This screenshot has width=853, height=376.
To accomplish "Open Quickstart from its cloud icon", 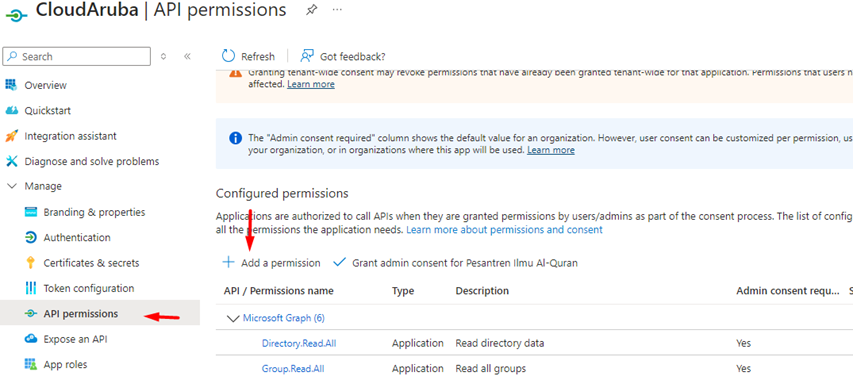I will [x=11, y=110].
